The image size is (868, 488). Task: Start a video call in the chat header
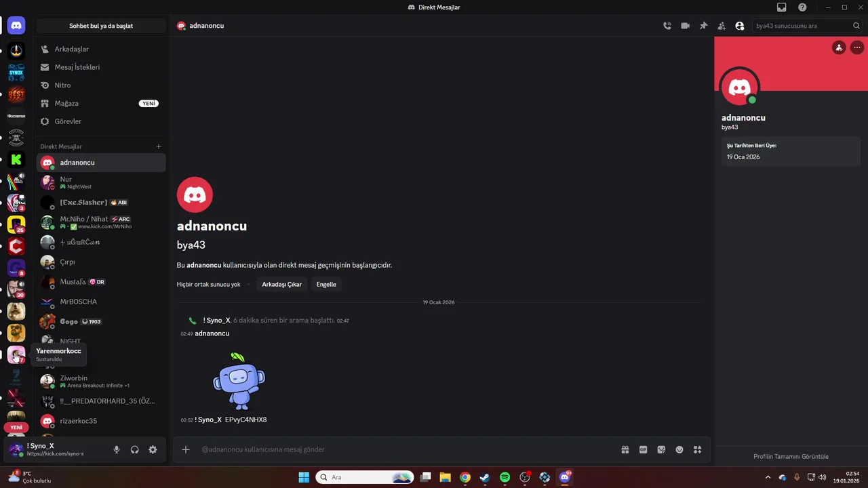click(686, 26)
